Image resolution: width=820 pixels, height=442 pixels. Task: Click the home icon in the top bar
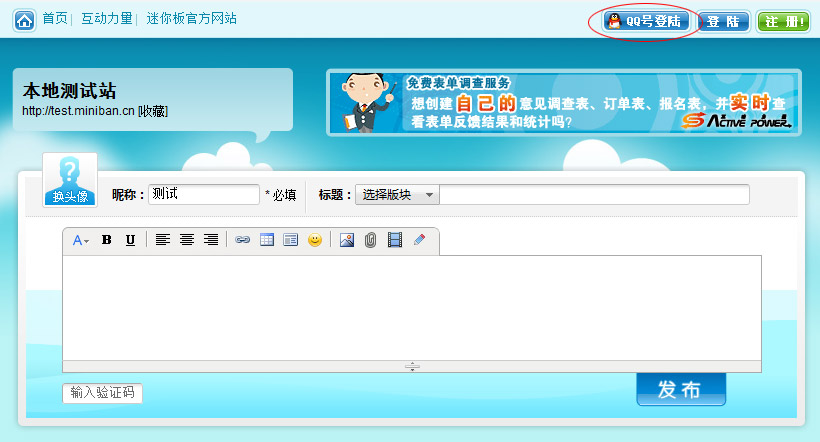pos(25,21)
